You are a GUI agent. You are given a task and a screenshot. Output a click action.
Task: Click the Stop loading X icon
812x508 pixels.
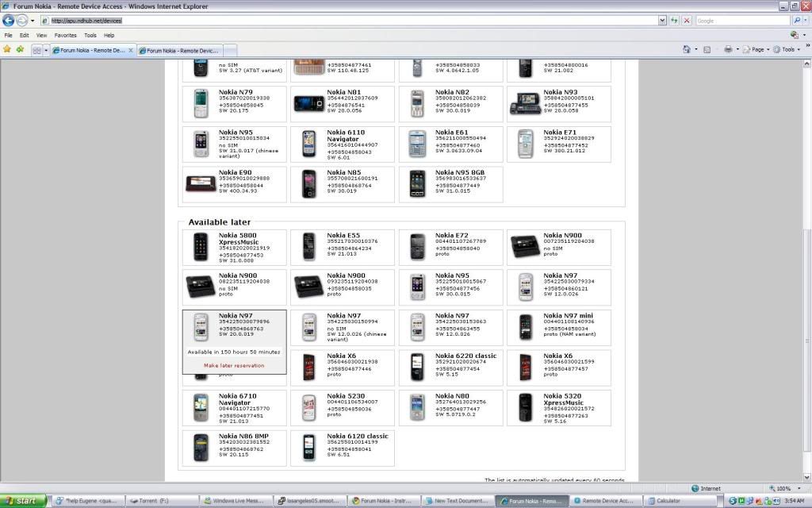click(x=686, y=21)
